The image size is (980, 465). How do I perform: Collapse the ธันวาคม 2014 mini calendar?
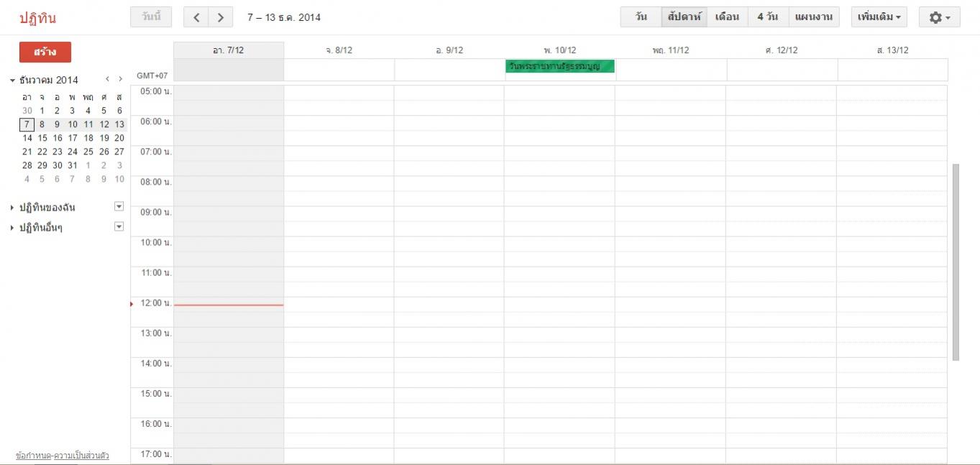(x=12, y=80)
